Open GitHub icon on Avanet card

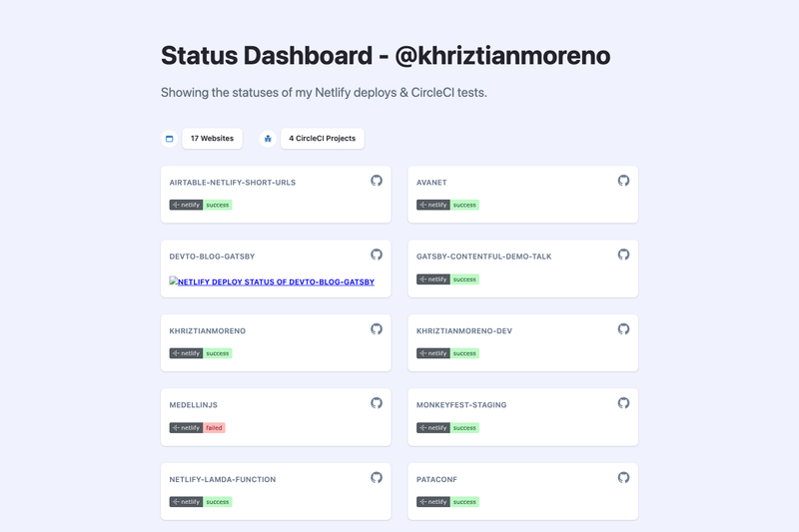tap(623, 181)
